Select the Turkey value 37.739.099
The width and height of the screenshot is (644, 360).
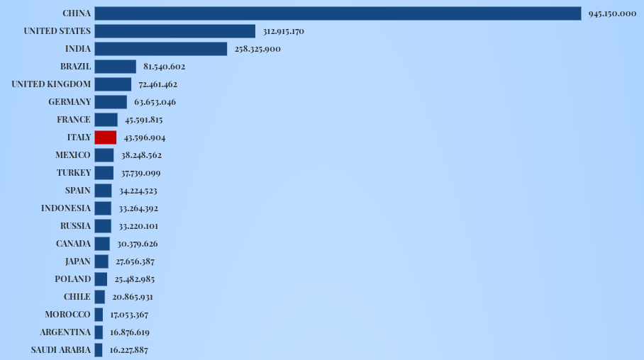(x=140, y=173)
